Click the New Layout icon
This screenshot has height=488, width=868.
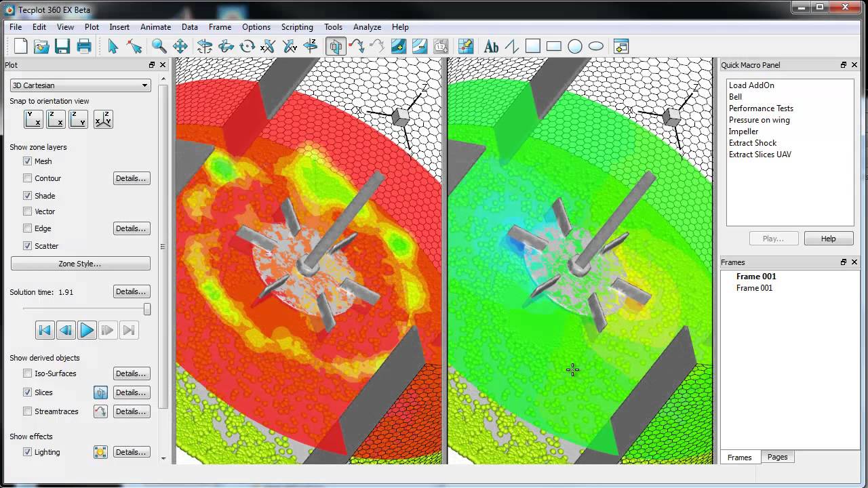21,46
